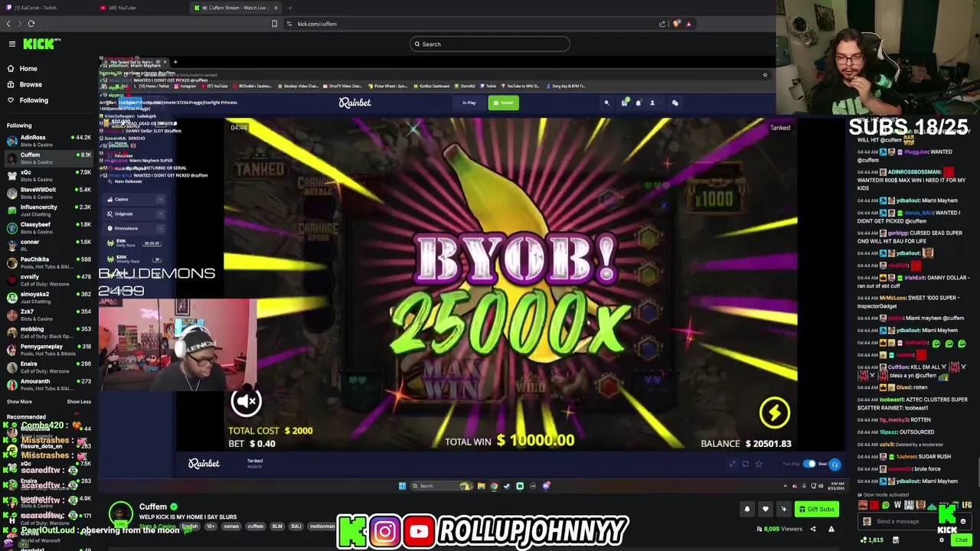Follow channel with heart icon
This screenshot has width=980, height=551.
click(765, 509)
